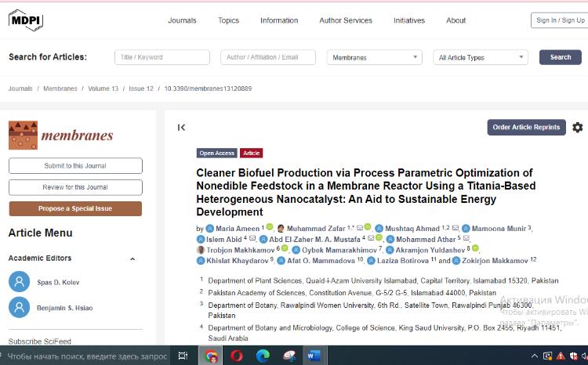
Task: Click the Order Article Reprints button
Action: click(526, 128)
